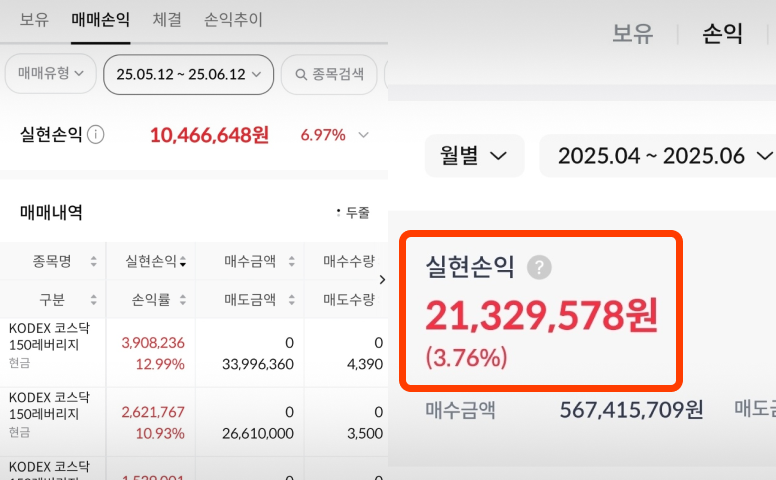Click the help question mark next to 실현손익
Screen dimensions: 776x480
[x=540, y=267]
